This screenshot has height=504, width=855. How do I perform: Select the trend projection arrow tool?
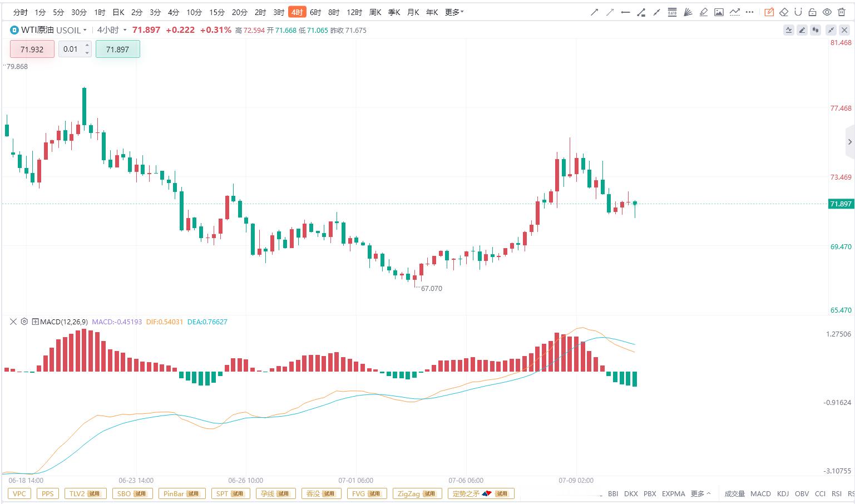click(734, 12)
